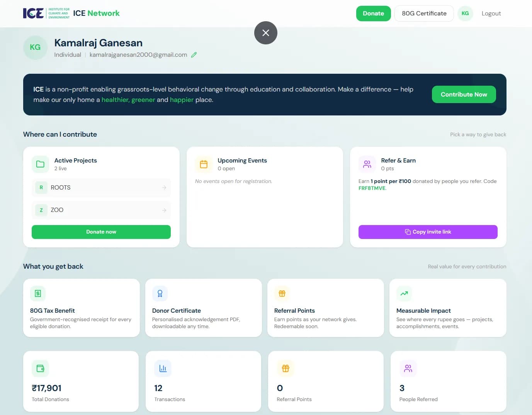Click the R badge on ROOTS row
The image size is (532, 415).
click(41, 188)
